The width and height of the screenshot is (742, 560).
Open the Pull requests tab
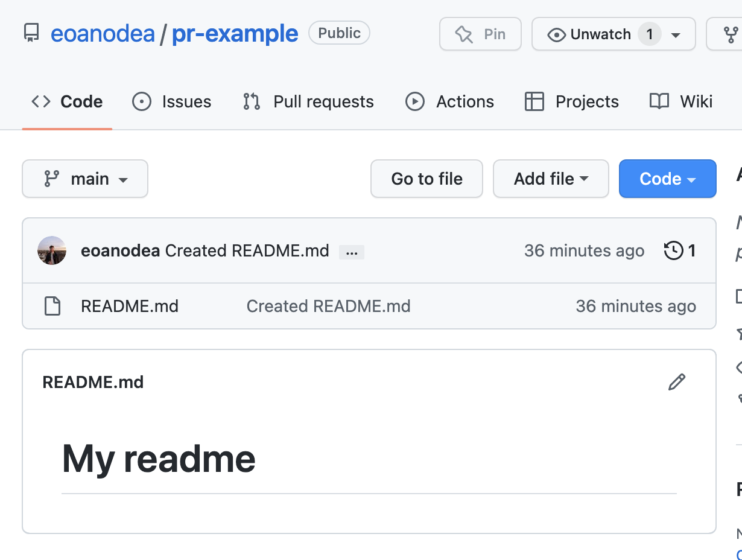(308, 101)
